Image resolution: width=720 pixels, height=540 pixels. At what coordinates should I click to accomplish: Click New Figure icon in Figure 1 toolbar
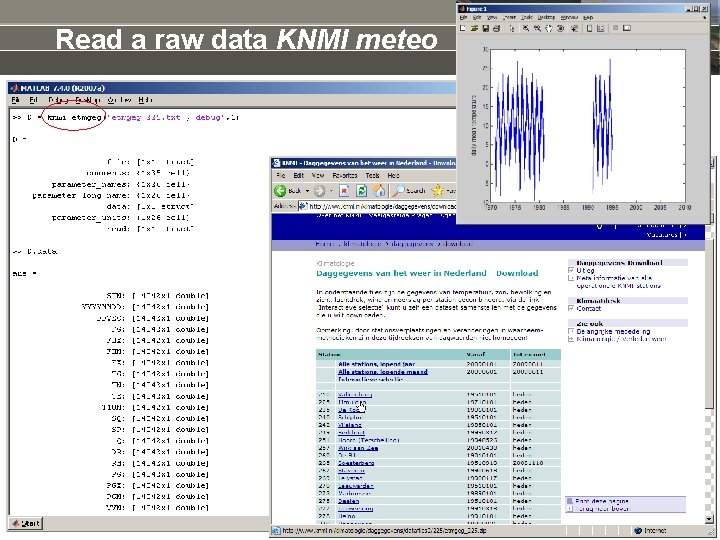tap(463, 28)
